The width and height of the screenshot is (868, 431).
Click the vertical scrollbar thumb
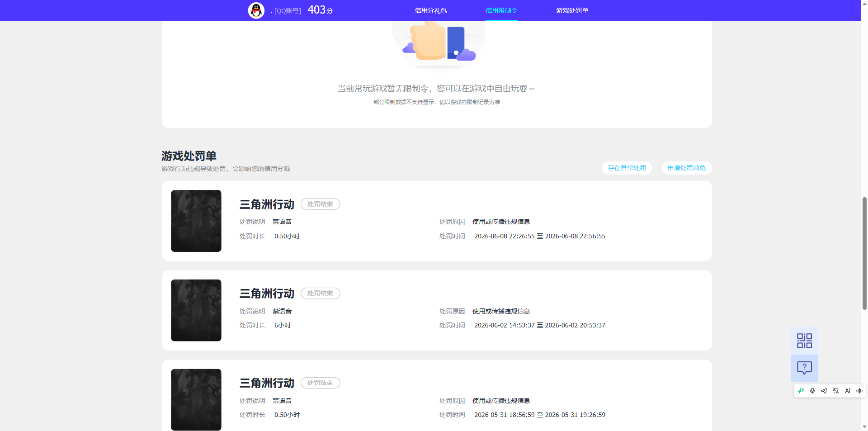click(864, 253)
